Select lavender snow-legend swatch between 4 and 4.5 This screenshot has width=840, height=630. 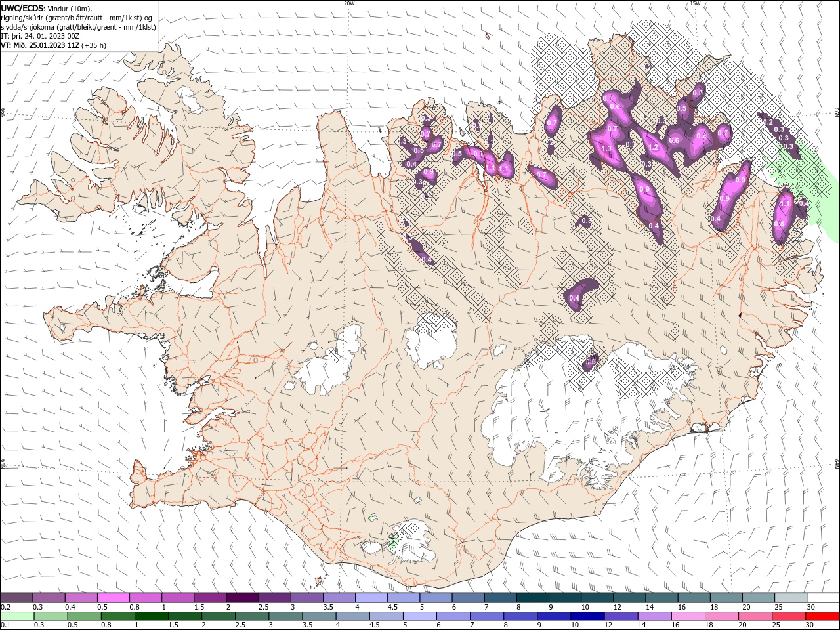click(x=371, y=598)
